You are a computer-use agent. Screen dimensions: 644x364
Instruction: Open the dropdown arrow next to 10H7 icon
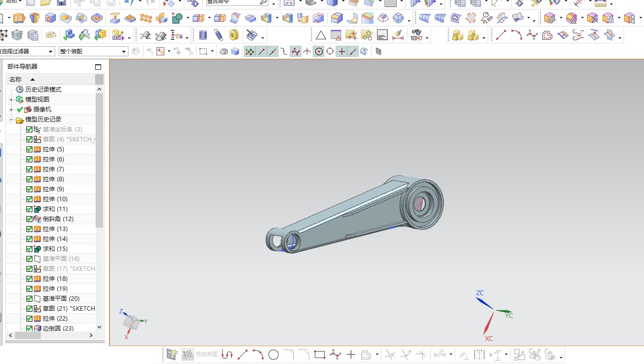(427, 38)
